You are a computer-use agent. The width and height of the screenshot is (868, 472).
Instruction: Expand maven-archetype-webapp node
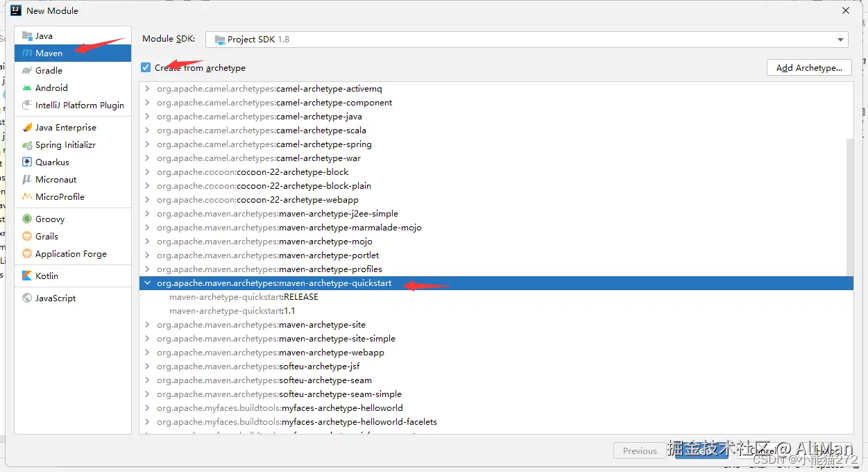pos(147,353)
